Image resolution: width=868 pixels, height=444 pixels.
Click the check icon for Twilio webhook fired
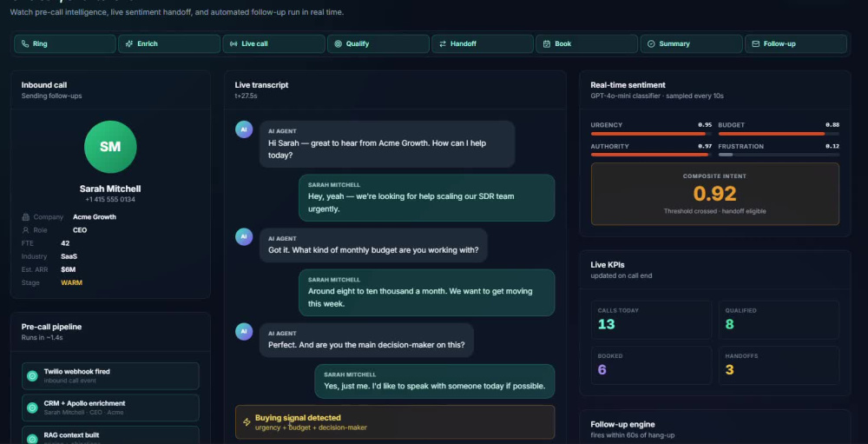click(32, 376)
